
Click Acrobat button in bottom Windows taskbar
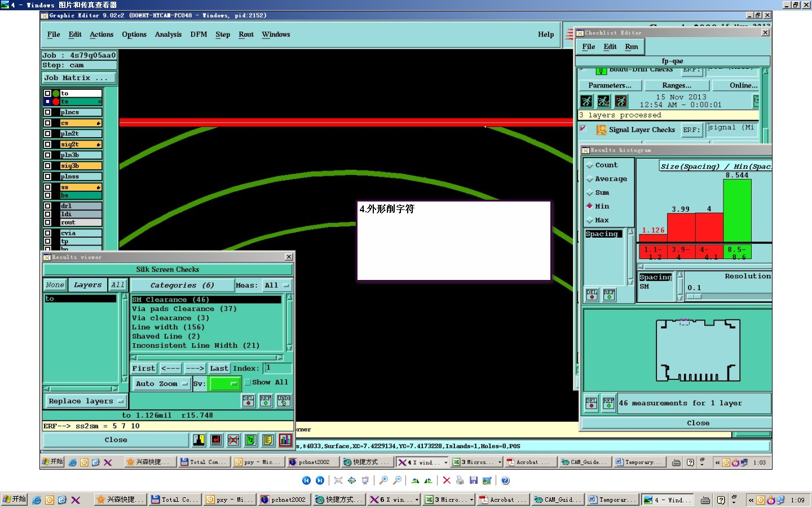pyautogui.click(x=502, y=500)
